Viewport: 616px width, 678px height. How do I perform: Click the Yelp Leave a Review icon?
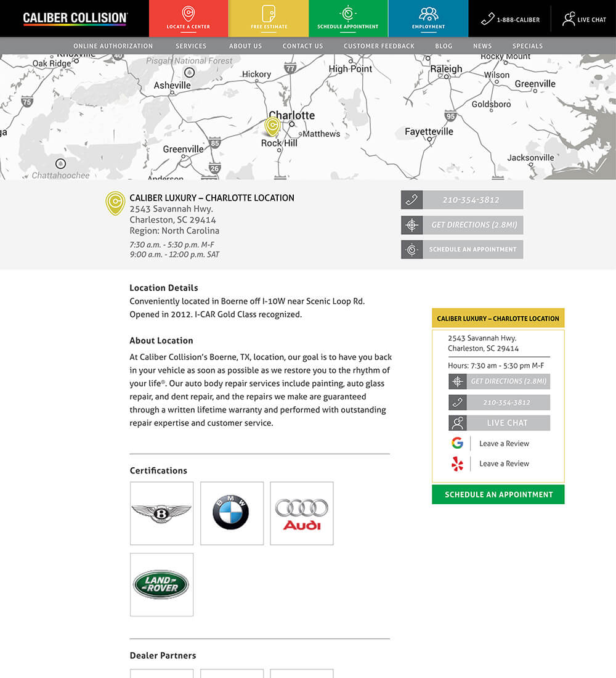[457, 464]
